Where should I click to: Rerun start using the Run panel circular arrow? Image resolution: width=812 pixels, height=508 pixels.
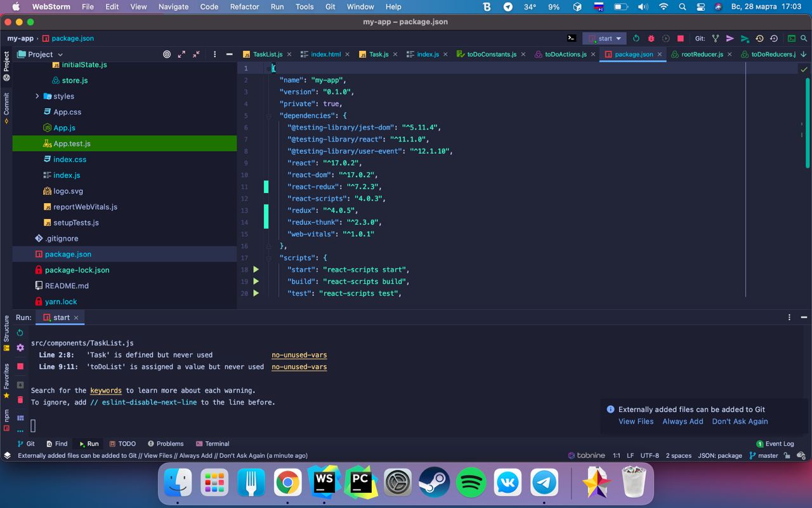click(x=20, y=333)
